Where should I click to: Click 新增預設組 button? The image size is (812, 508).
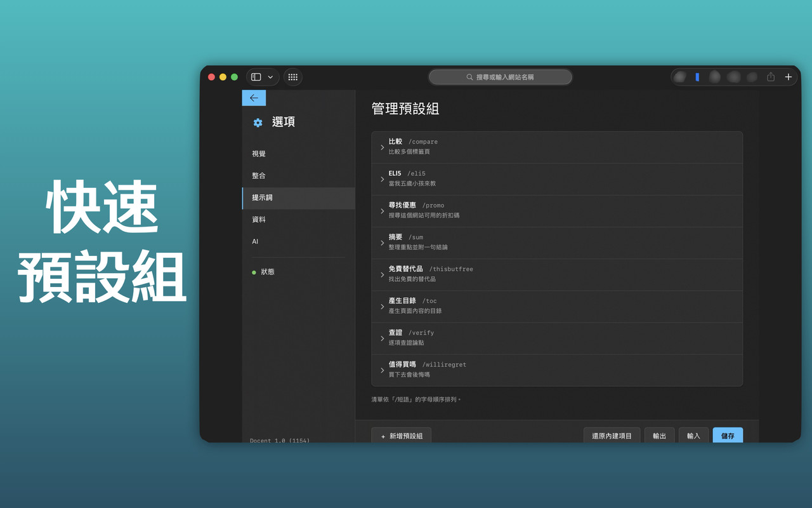tap(402, 436)
